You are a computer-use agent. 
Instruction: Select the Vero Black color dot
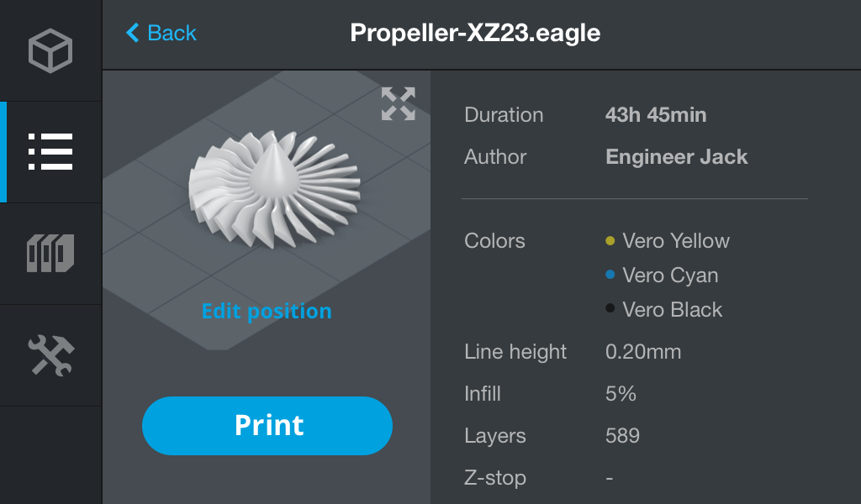(610, 308)
